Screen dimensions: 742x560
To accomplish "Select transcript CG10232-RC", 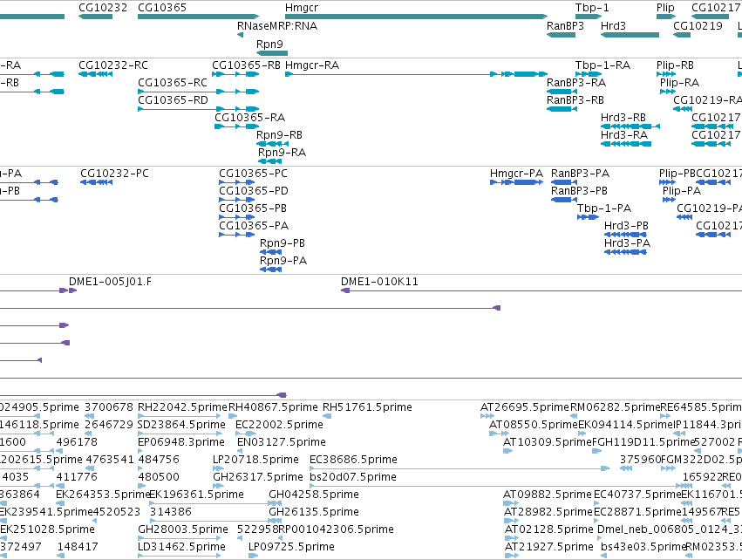I will pos(113,65).
